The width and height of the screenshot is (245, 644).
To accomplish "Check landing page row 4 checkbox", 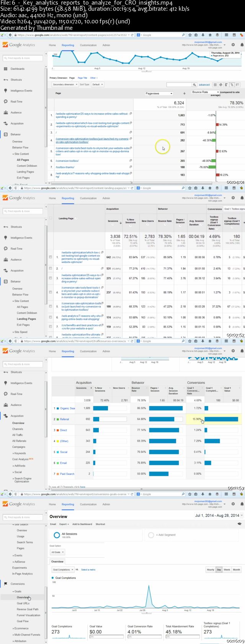I will coord(51,292).
